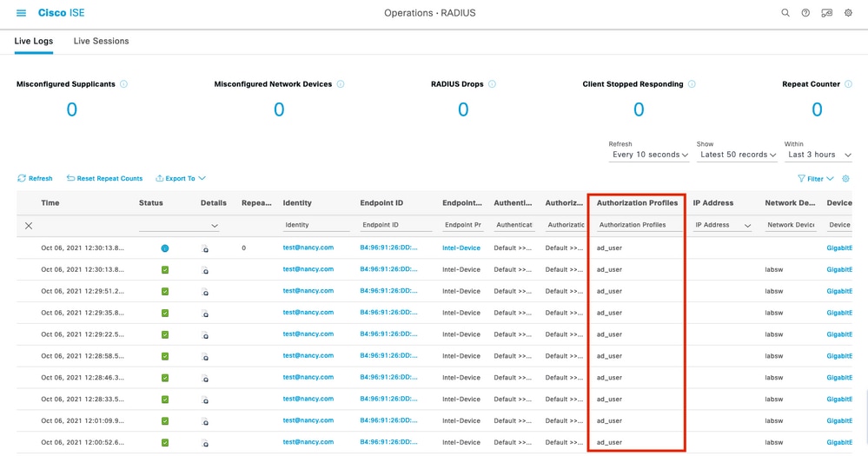
Task: Open details icon for 12:30:13.8 session row with info status
Action: (x=205, y=248)
